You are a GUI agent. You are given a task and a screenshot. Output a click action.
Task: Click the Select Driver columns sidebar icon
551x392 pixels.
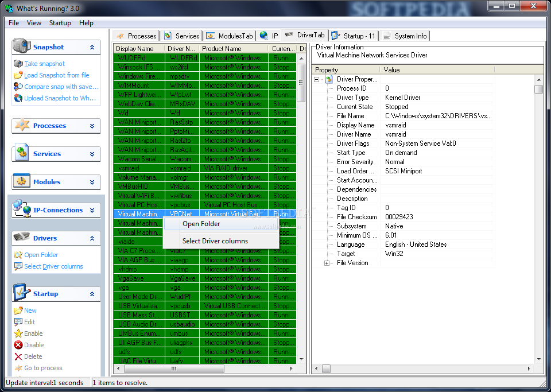18,266
